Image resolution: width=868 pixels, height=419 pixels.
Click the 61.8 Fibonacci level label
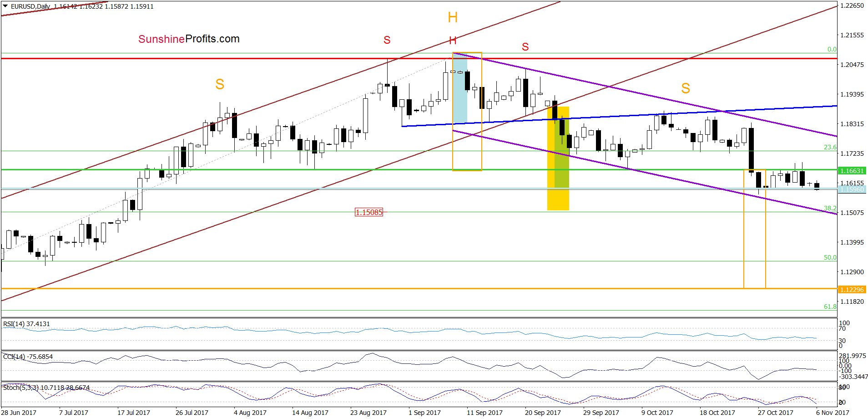click(x=830, y=307)
